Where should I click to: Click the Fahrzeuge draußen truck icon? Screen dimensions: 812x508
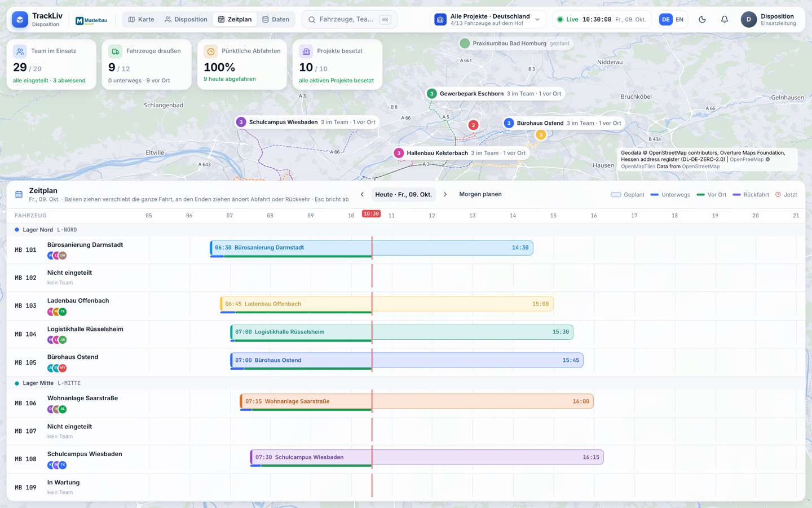115,51
